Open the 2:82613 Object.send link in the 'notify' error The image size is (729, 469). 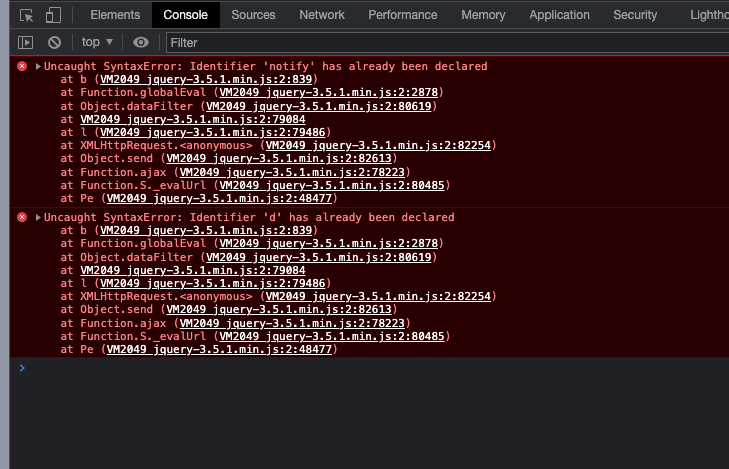click(x=279, y=159)
